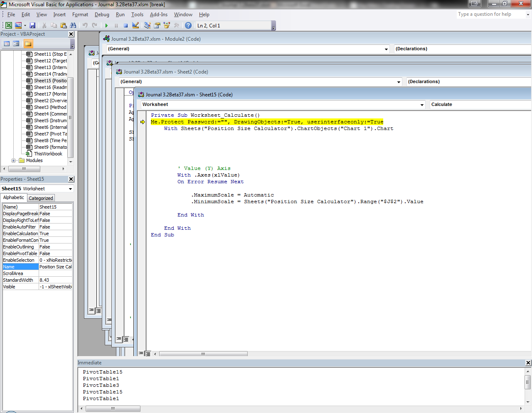The height and width of the screenshot is (413, 532).
Task: Open the Sheet15 Worksheet object dropdown in Properties
Action: (x=70, y=189)
